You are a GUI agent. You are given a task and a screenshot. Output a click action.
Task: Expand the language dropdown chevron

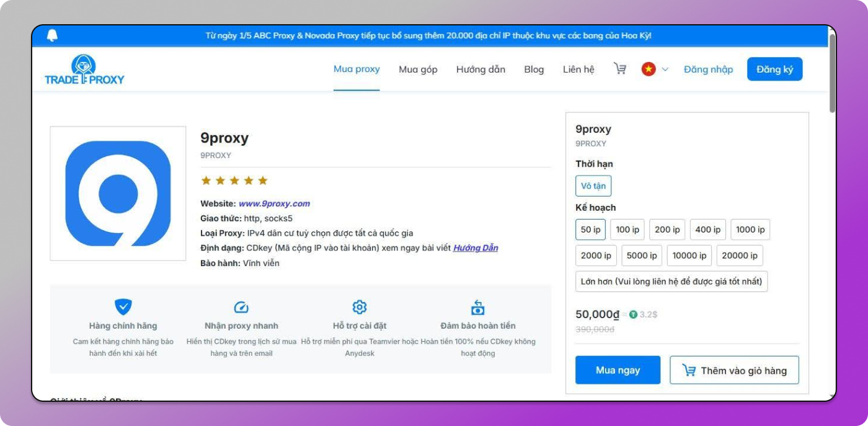[x=665, y=69]
